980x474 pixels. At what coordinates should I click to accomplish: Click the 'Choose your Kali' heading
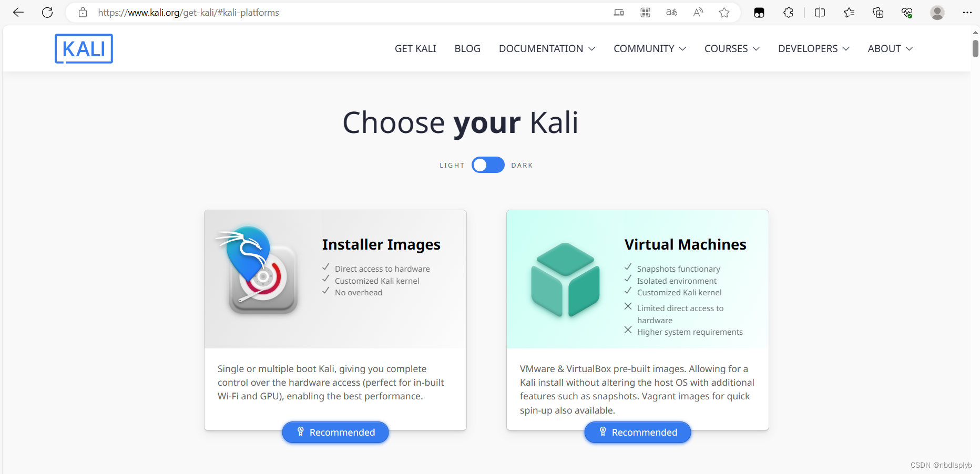[460, 122]
